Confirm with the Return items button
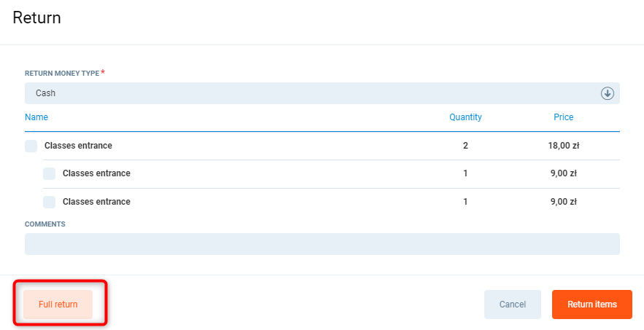The width and height of the screenshot is (644, 330). pos(591,305)
